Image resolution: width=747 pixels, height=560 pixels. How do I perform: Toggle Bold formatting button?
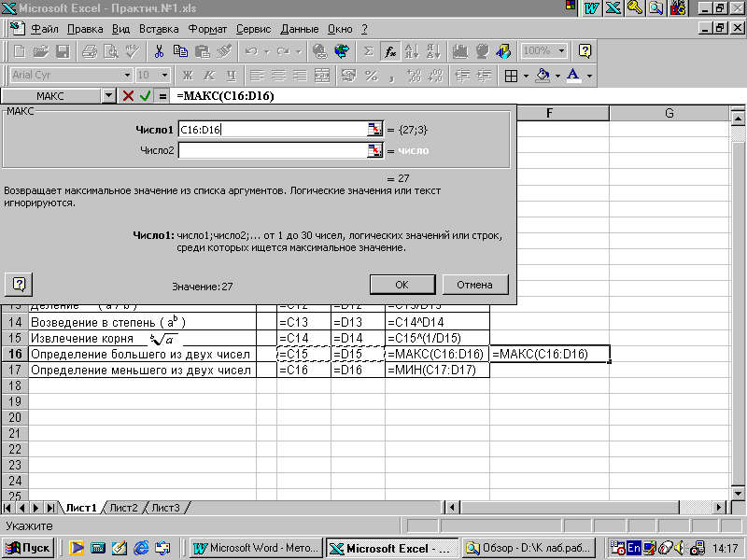coord(188,76)
